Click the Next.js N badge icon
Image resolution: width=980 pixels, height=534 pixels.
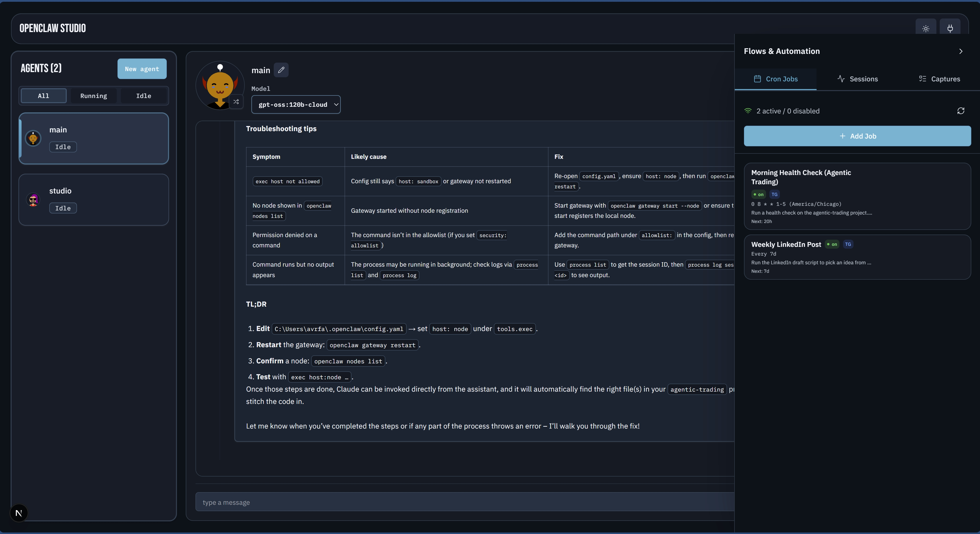pyautogui.click(x=19, y=513)
